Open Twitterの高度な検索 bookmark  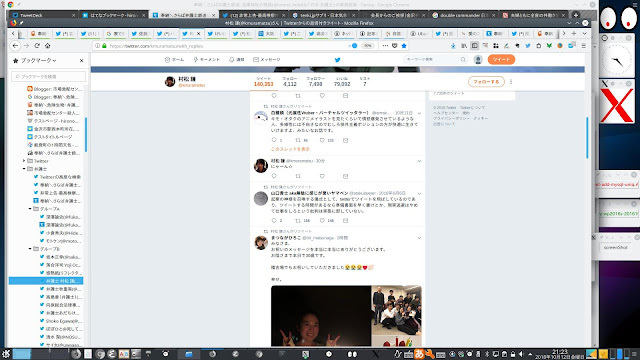coord(57,177)
